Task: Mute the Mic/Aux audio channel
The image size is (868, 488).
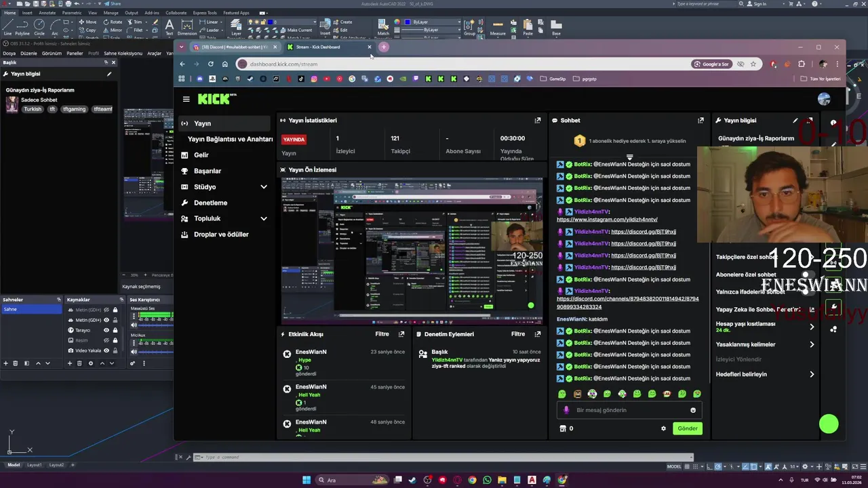Action: click(x=134, y=351)
